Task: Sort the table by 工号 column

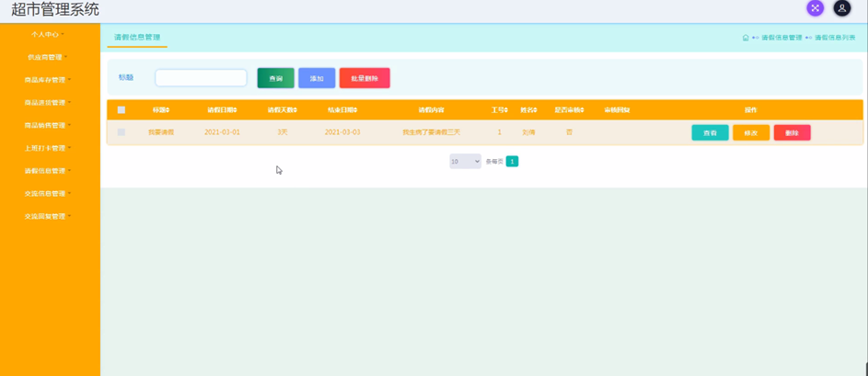Action: pos(499,110)
